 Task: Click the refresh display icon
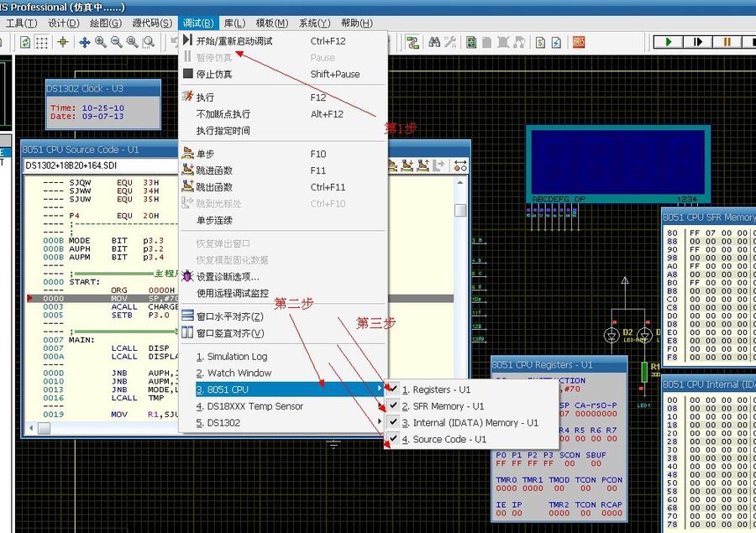(25, 42)
